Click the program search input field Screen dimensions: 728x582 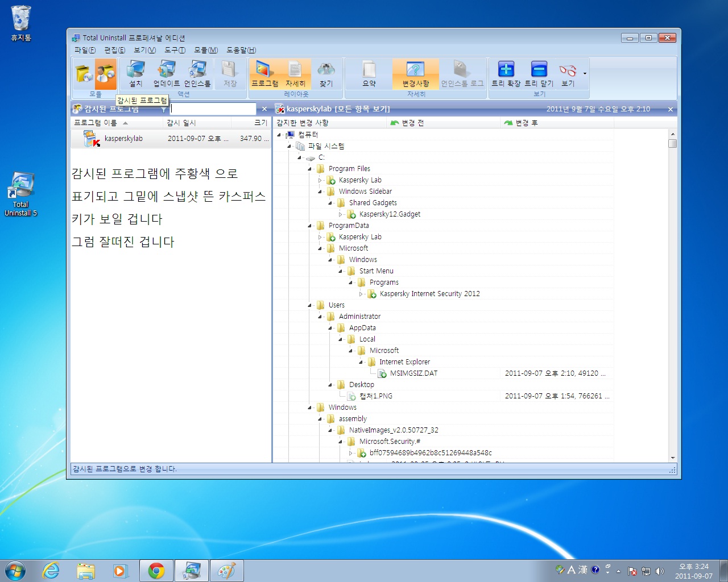pyautogui.click(x=213, y=109)
